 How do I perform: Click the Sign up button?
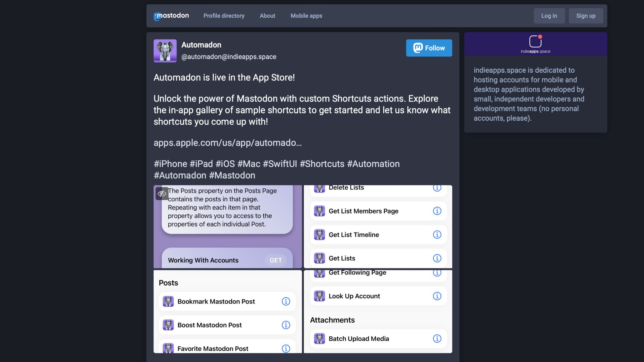[586, 16]
